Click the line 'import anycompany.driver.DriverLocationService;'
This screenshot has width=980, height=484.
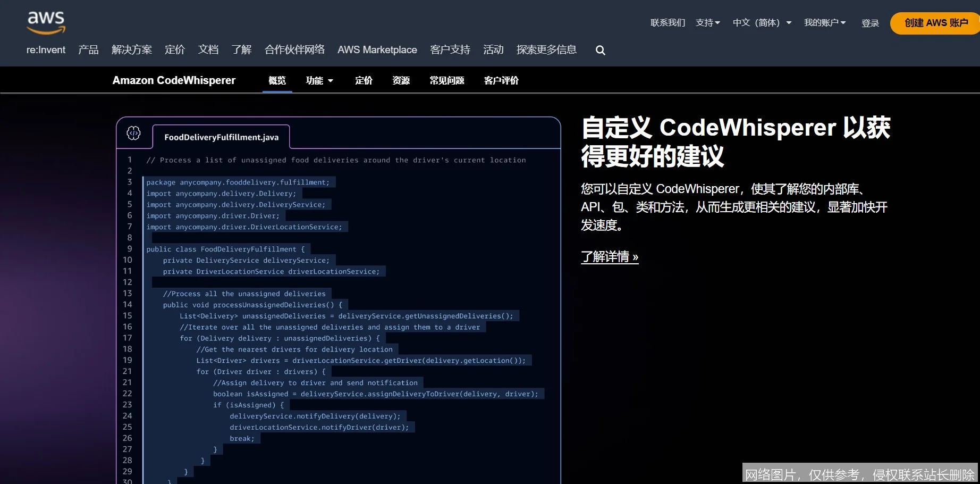pyautogui.click(x=244, y=227)
